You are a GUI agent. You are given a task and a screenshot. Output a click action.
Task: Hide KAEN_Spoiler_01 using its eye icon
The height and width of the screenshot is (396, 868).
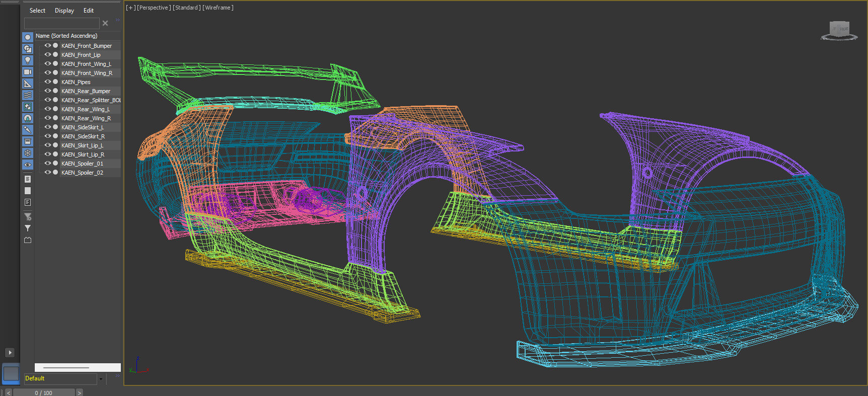[48, 164]
